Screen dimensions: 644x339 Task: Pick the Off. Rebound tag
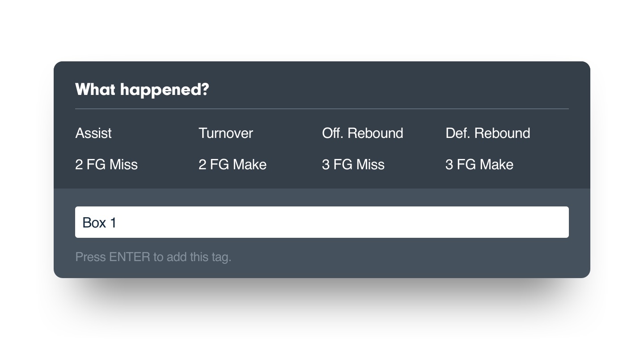(x=362, y=133)
